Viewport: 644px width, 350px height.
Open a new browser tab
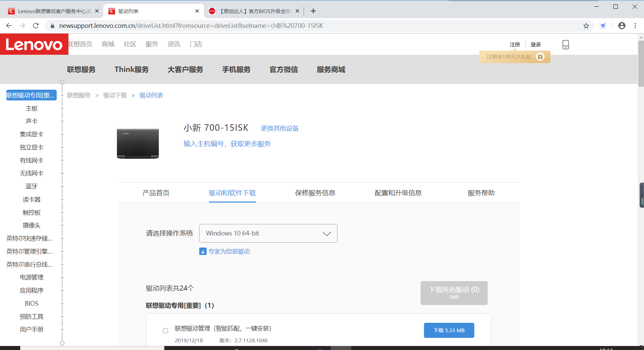tap(313, 11)
